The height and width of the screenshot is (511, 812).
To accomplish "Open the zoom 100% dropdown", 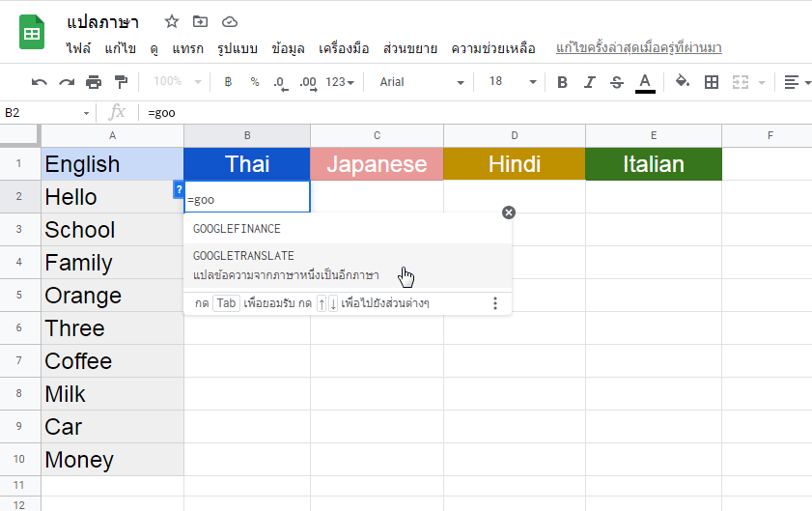I will pos(177,81).
